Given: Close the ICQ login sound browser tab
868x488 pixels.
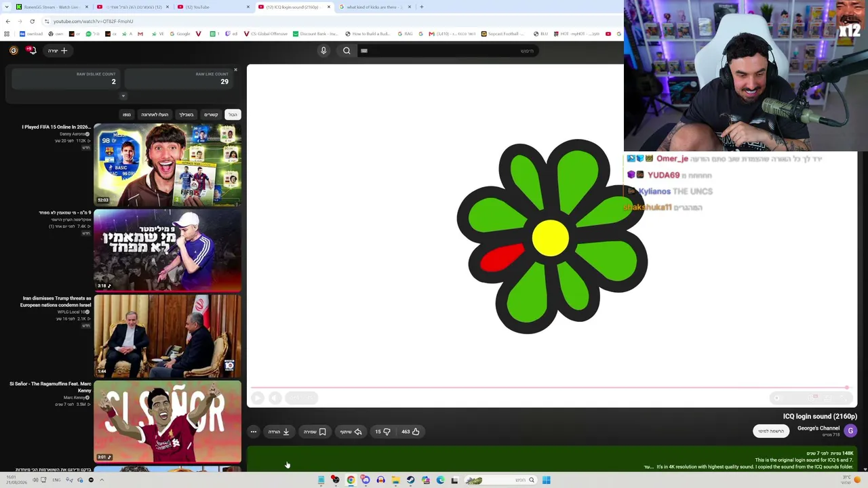Looking at the screenshot, I should coord(329,7).
